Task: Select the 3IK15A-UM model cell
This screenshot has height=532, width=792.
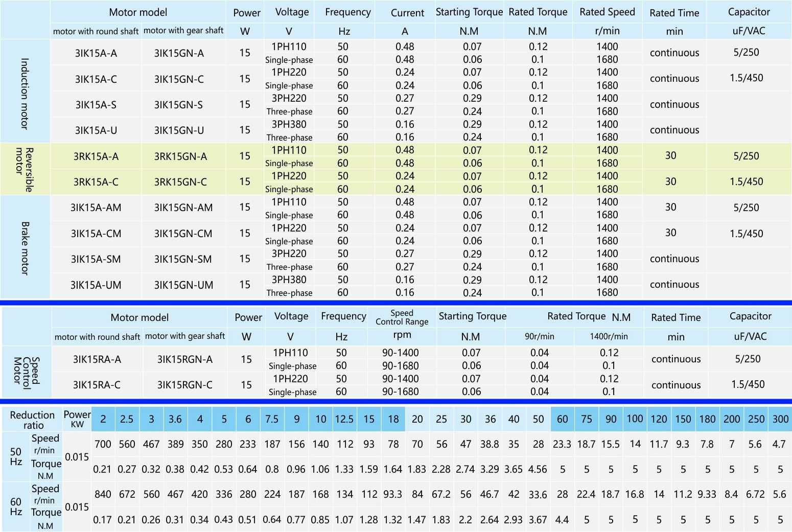Action: click(x=96, y=285)
